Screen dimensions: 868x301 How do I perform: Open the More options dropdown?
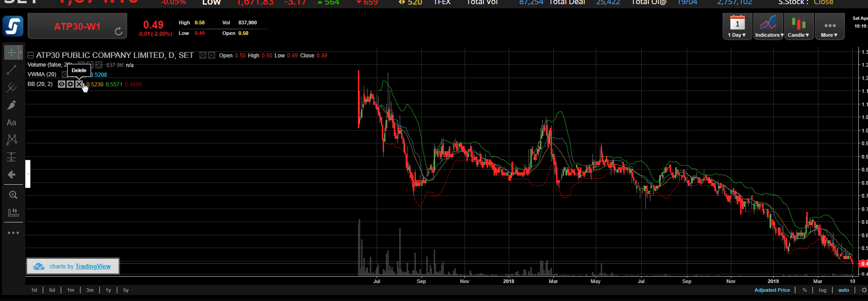(829, 26)
